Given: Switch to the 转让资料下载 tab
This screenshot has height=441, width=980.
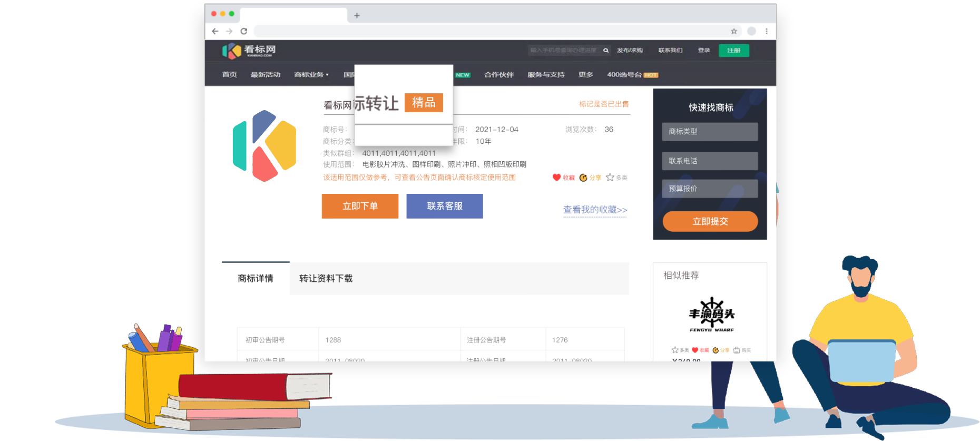Looking at the screenshot, I should click(326, 278).
